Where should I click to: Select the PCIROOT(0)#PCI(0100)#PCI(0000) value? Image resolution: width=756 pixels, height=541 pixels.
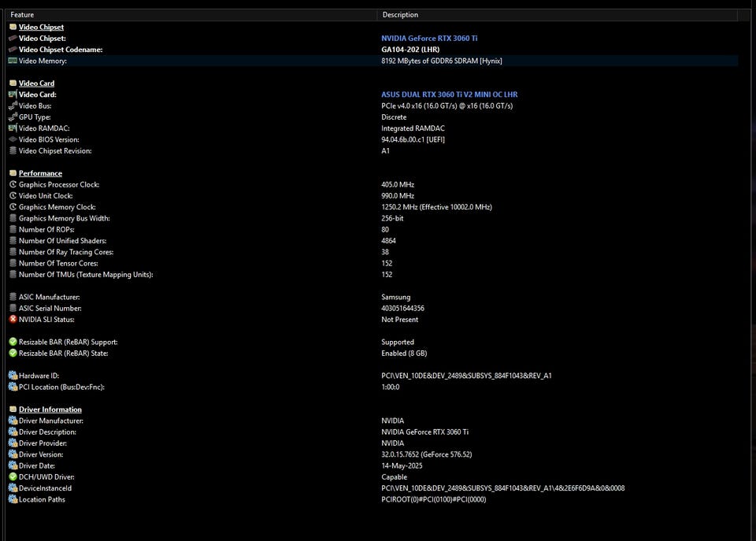(434, 499)
